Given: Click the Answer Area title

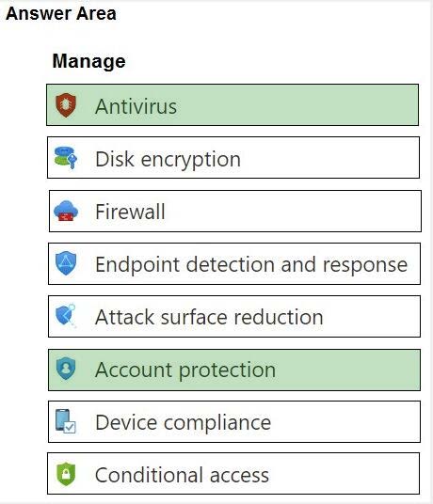Looking at the screenshot, I should point(61,13).
